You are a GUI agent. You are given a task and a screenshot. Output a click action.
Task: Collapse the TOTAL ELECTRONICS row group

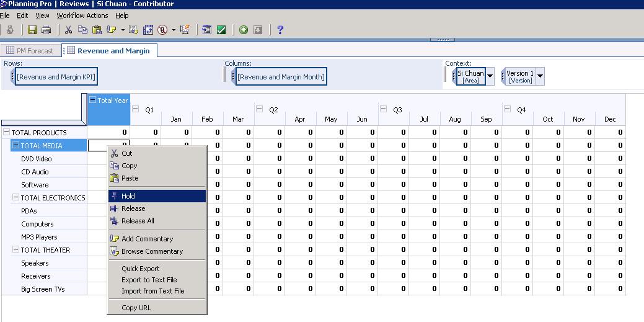[x=16, y=197]
